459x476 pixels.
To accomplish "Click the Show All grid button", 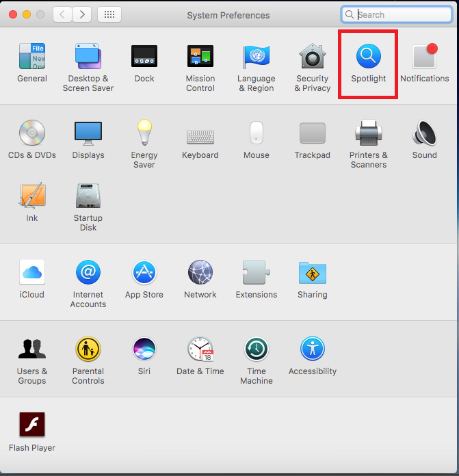I will [x=109, y=14].
